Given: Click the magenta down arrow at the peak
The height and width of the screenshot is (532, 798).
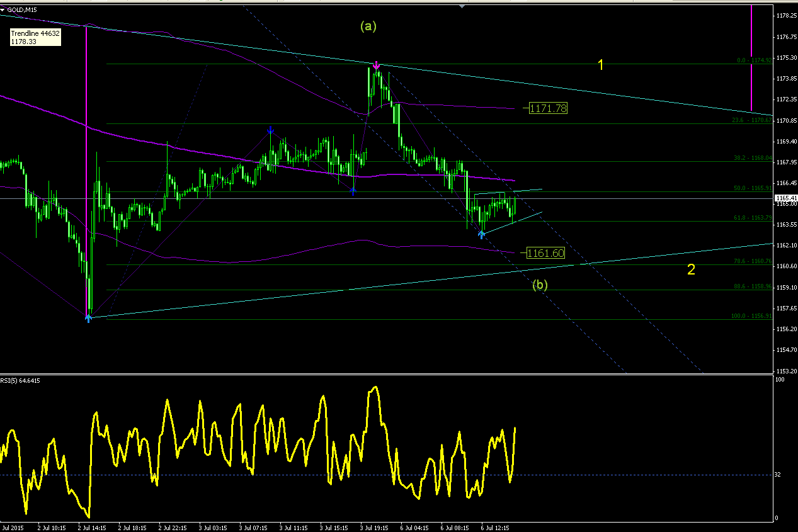Looking at the screenshot, I should [x=376, y=65].
